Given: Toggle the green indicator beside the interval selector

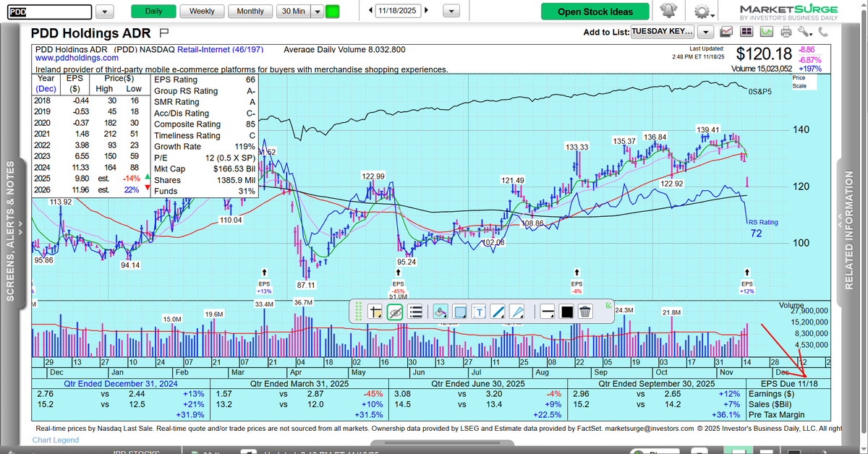Looking at the screenshot, I should (x=333, y=11).
